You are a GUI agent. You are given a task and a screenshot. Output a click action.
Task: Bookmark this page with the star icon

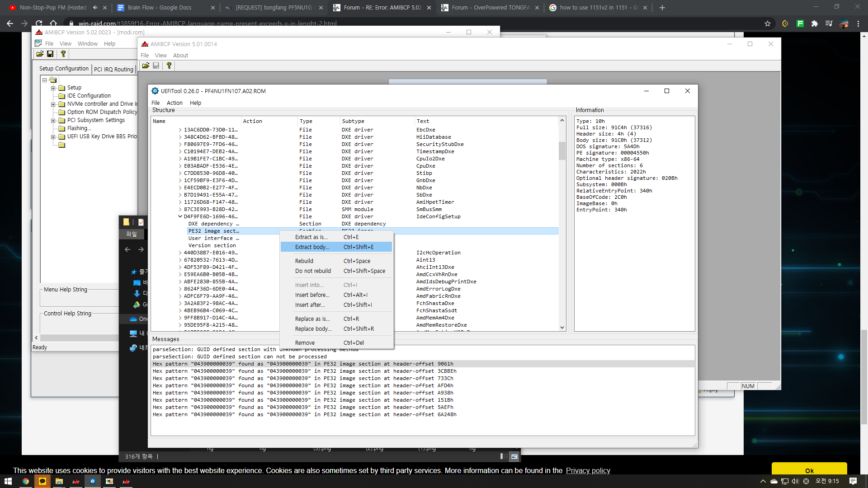(768, 23)
